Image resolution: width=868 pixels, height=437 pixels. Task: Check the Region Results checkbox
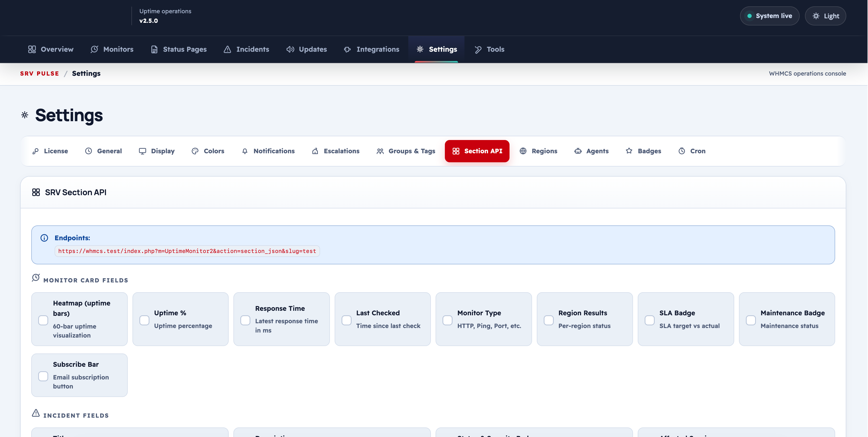[x=548, y=320]
